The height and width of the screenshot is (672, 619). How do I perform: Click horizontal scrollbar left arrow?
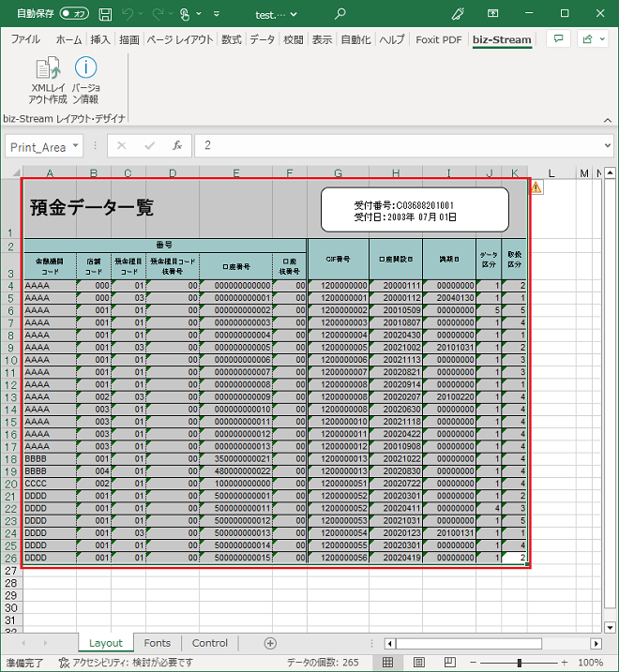pyautogui.click(x=390, y=643)
